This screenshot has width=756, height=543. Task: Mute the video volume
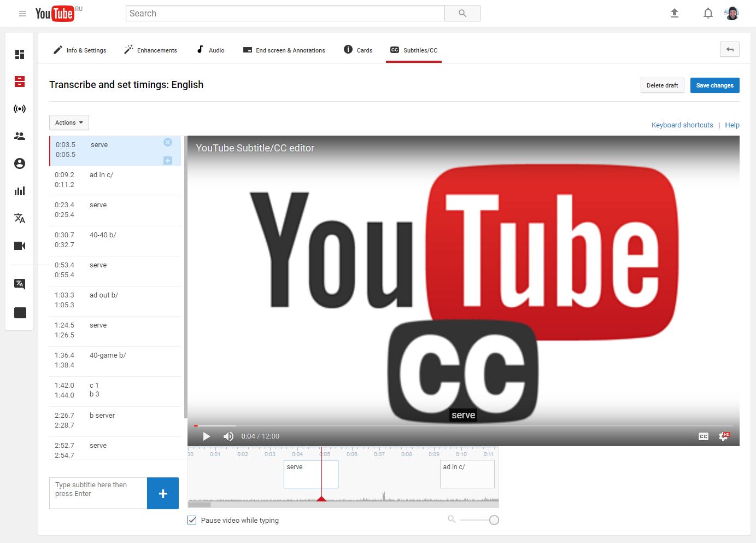pyautogui.click(x=228, y=436)
